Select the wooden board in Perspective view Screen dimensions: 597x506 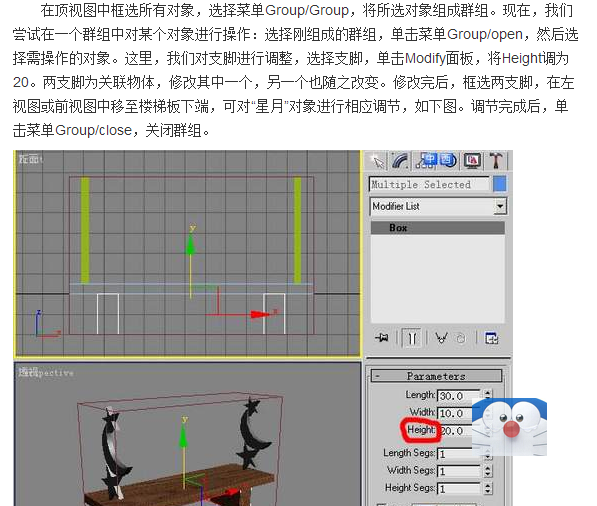tap(179, 485)
